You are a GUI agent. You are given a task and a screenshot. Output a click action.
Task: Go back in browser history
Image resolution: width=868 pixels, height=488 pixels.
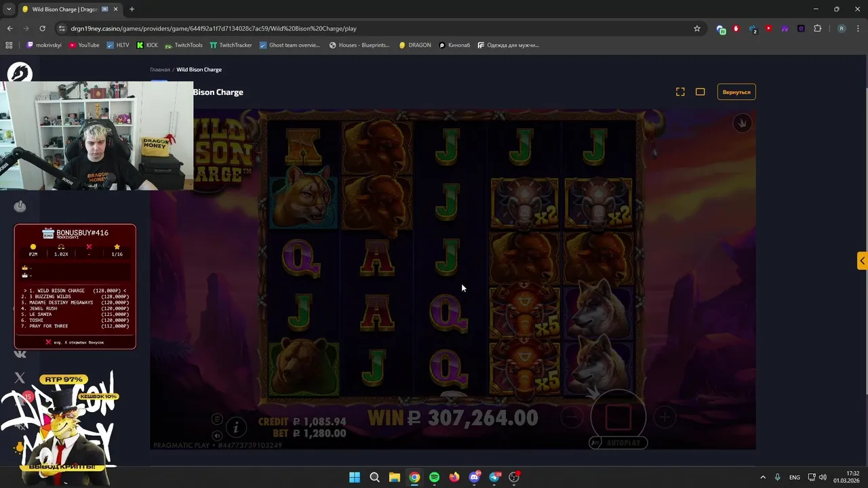[x=9, y=28]
